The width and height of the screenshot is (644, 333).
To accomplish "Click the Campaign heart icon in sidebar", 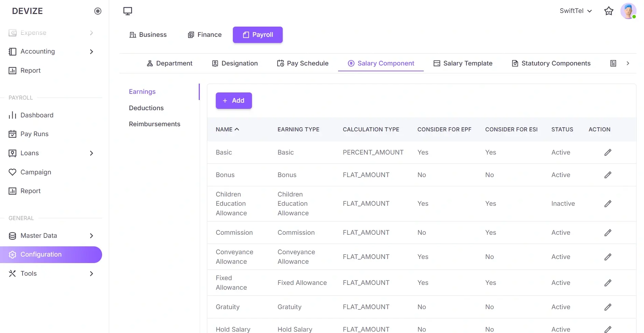I will pos(12,172).
